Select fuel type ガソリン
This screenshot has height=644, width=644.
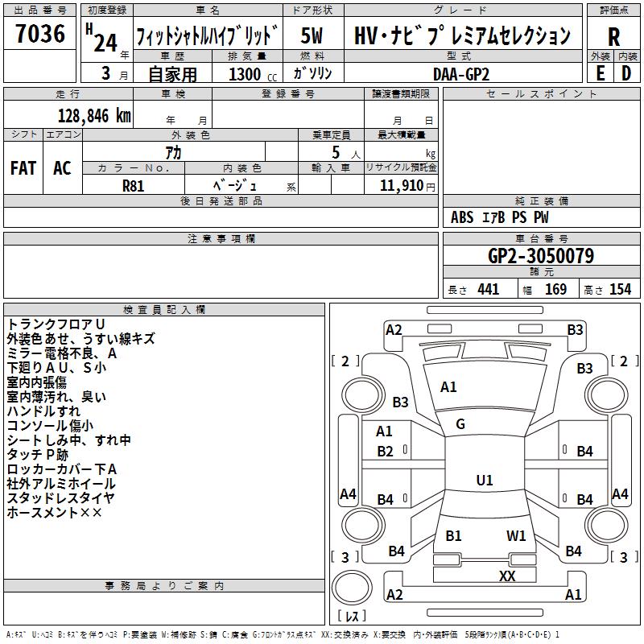[312, 73]
